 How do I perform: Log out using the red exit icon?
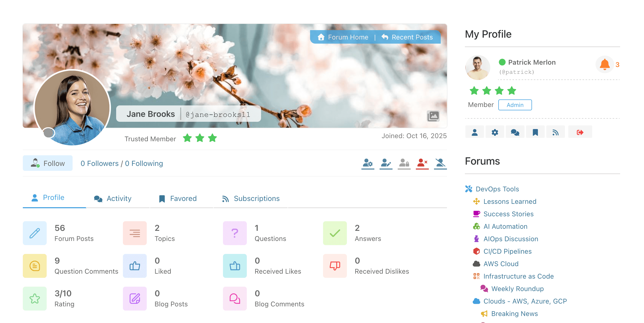tap(580, 132)
